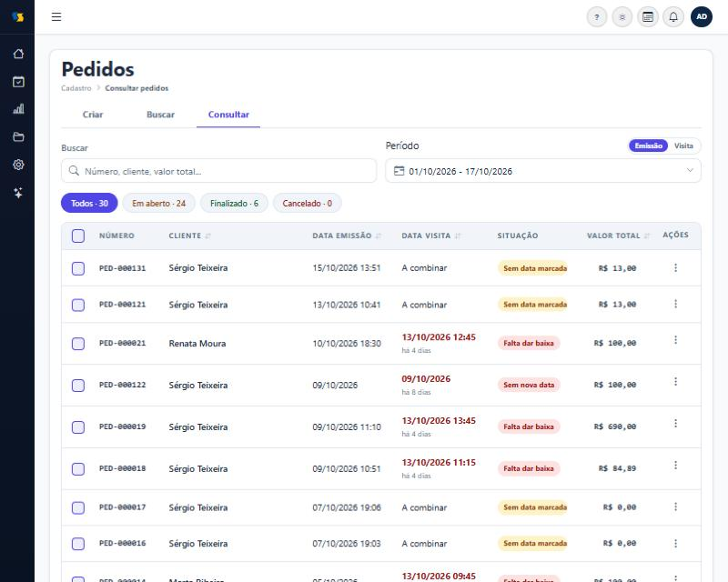The image size is (728, 582).
Task: Focus the Buscar search field
Action: [x=218, y=171]
